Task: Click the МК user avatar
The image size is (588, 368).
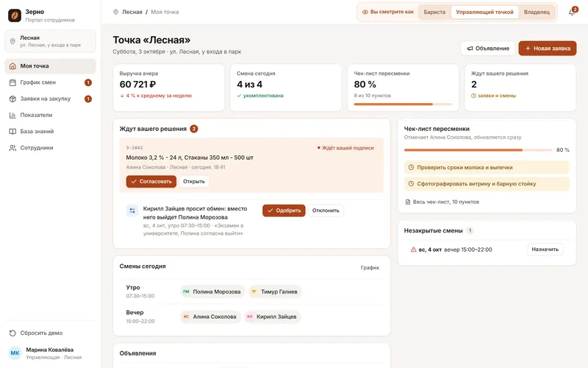Action: click(x=15, y=353)
